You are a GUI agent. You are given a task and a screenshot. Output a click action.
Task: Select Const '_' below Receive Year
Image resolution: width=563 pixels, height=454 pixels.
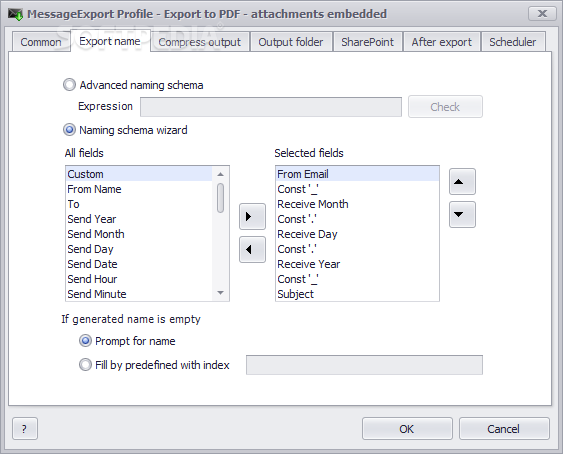[x=357, y=279]
